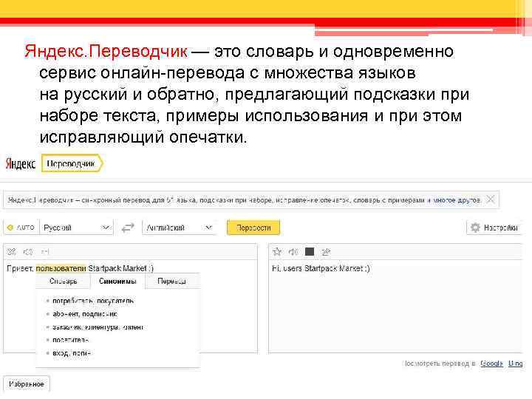Click the yellow Перевести button
The height and width of the screenshot is (399, 532).
[253, 228]
